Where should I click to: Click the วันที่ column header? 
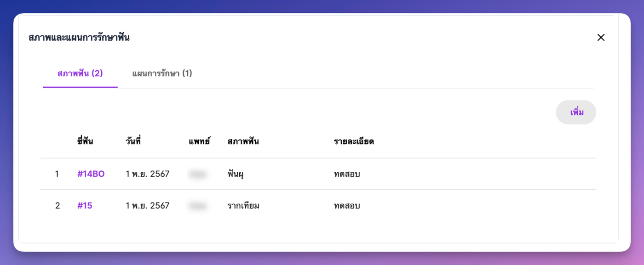click(133, 141)
